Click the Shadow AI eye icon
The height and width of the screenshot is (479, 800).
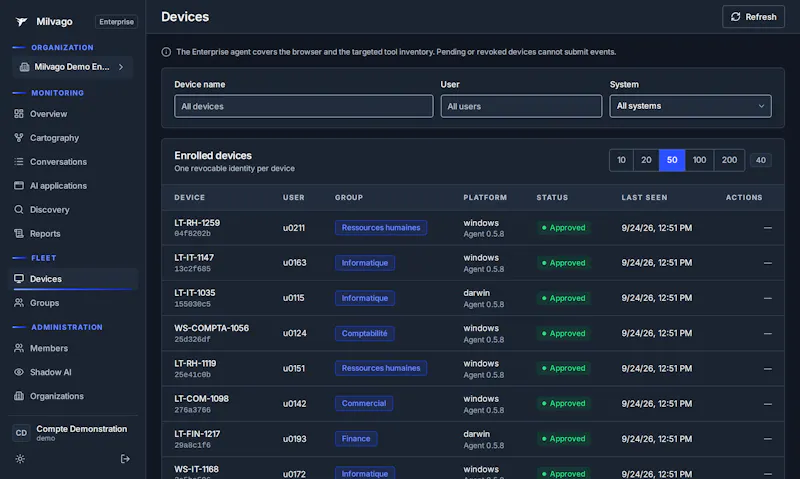(x=19, y=372)
